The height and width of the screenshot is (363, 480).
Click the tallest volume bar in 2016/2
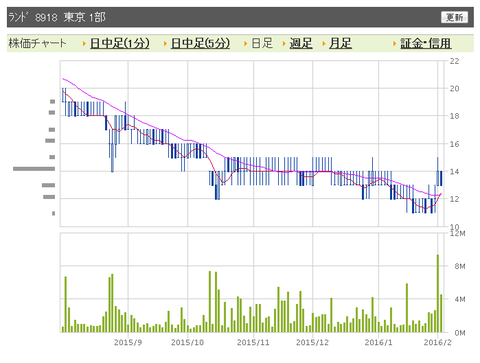[438, 293]
